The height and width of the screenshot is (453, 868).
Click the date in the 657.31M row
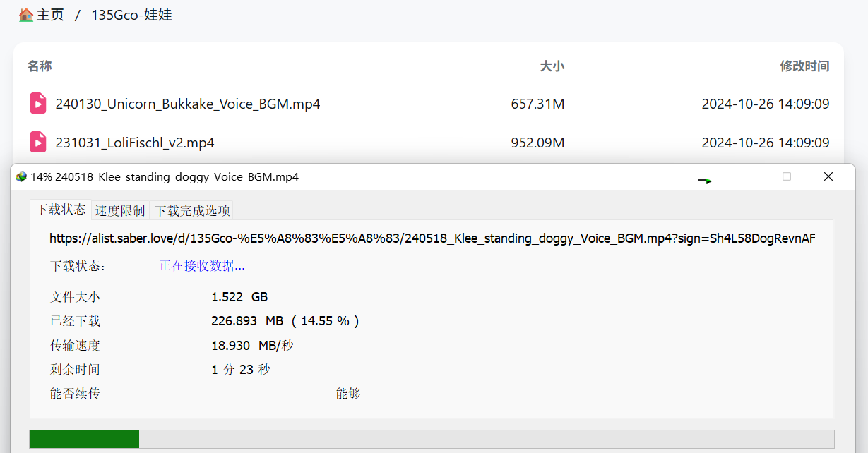pos(765,104)
